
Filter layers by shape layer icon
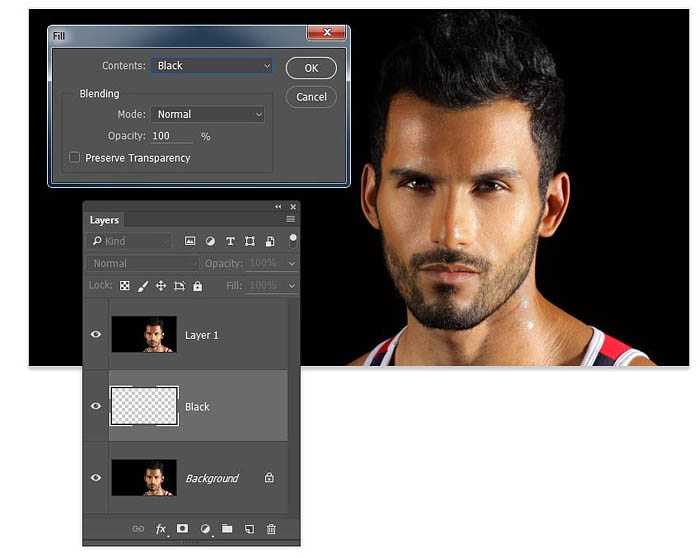[x=250, y=242]
